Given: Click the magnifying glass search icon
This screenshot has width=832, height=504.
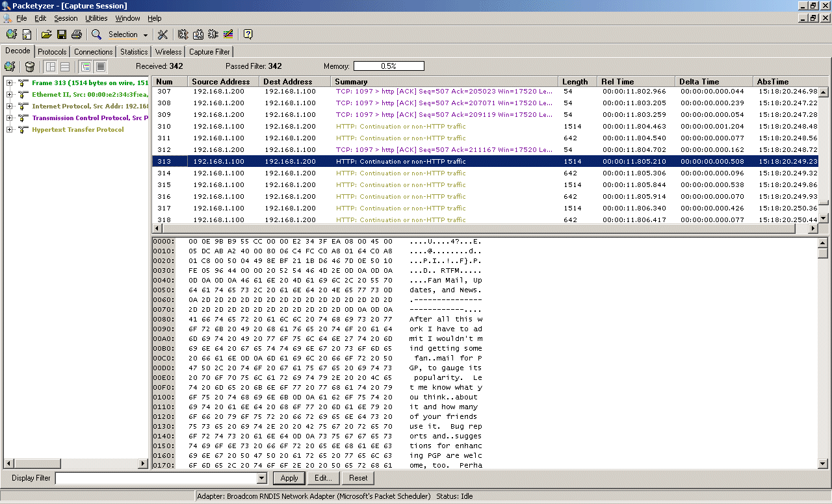Looking at the screenshot, I should click(96, 34).
